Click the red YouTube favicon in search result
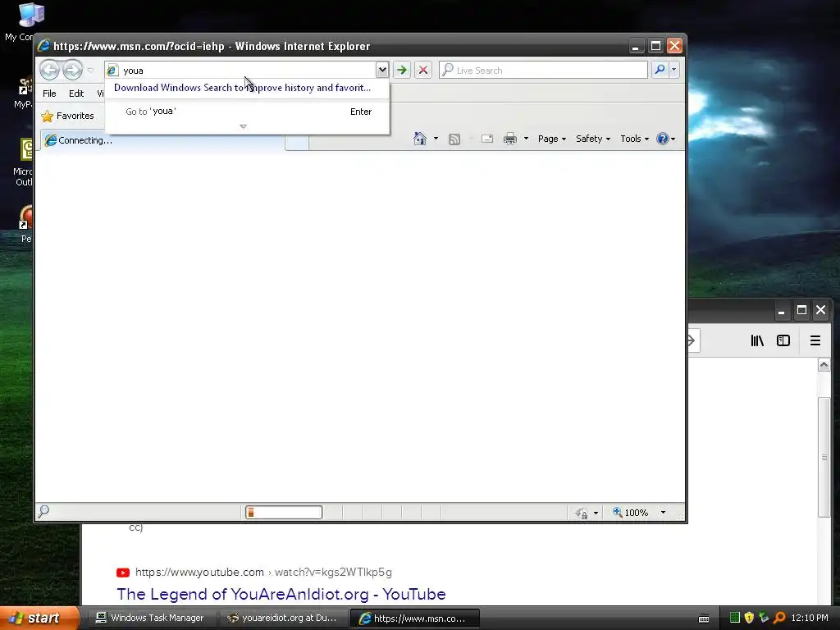Image resolution: width=840 pixels, height=630 pixels. point(123,573)
